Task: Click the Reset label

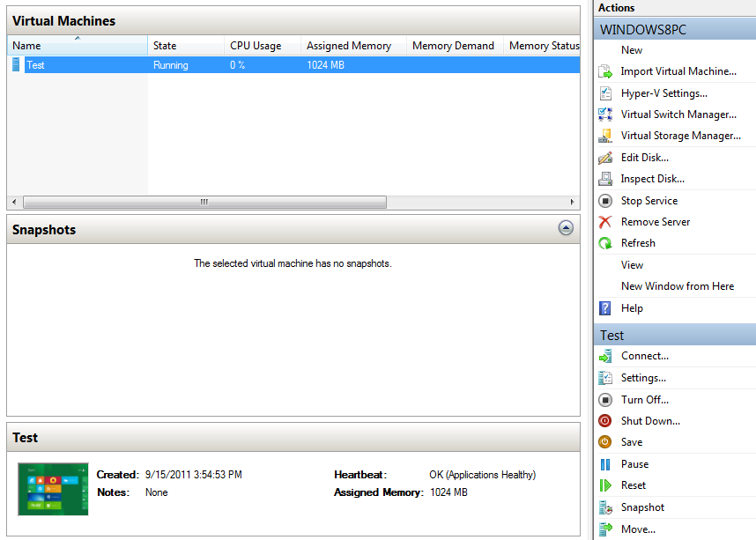Action: point(633,485)
